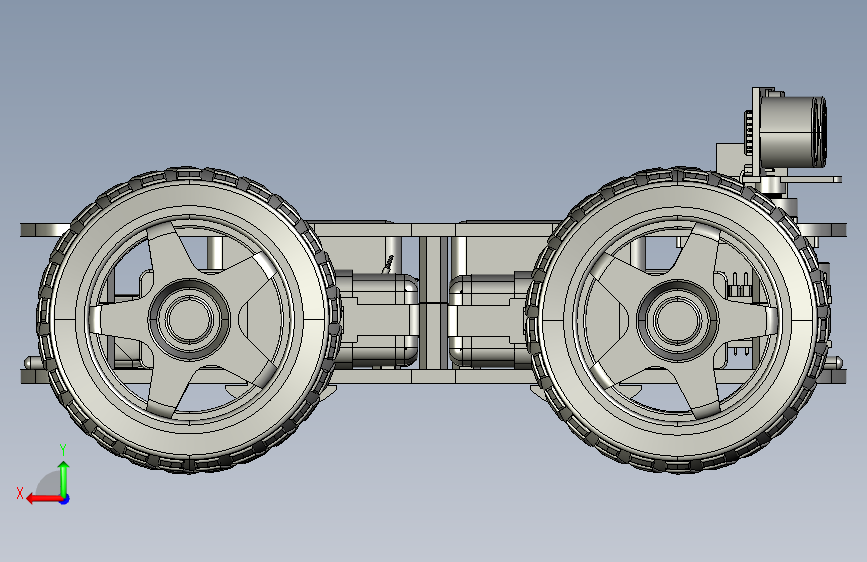Select the left motor housing between wheels
Screen dimensions: 867x562
(x=378, y=321)
